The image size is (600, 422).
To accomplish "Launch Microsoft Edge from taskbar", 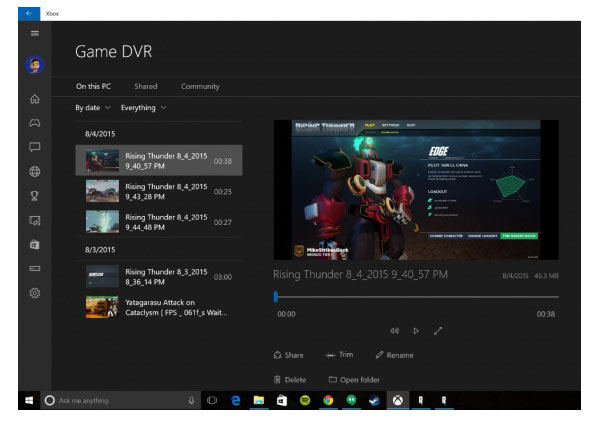I will pos(236,400).
